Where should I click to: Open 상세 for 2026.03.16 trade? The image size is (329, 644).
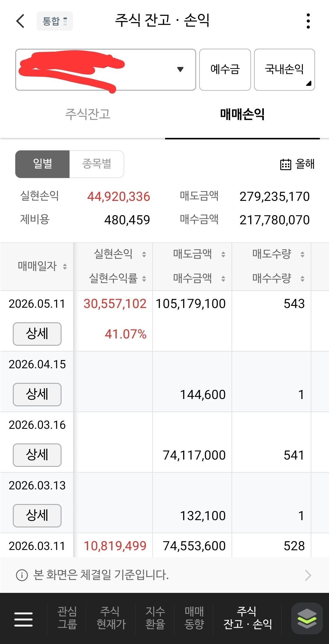click(x=37, y=455)
